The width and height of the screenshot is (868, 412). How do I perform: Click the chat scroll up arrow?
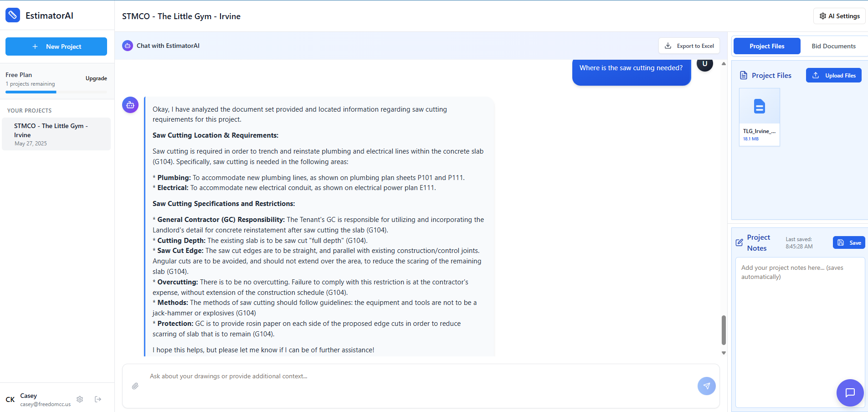[724, 64]
